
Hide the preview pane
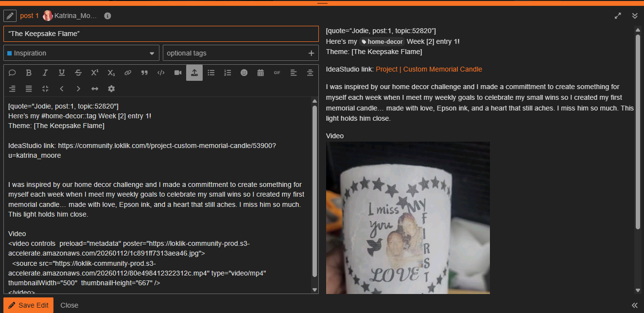[634, 305]
